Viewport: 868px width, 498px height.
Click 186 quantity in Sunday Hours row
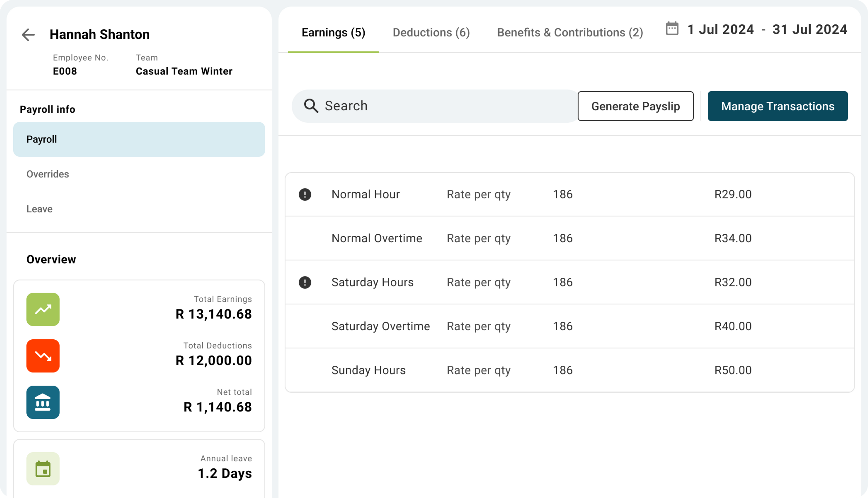[x=563, y=370]
